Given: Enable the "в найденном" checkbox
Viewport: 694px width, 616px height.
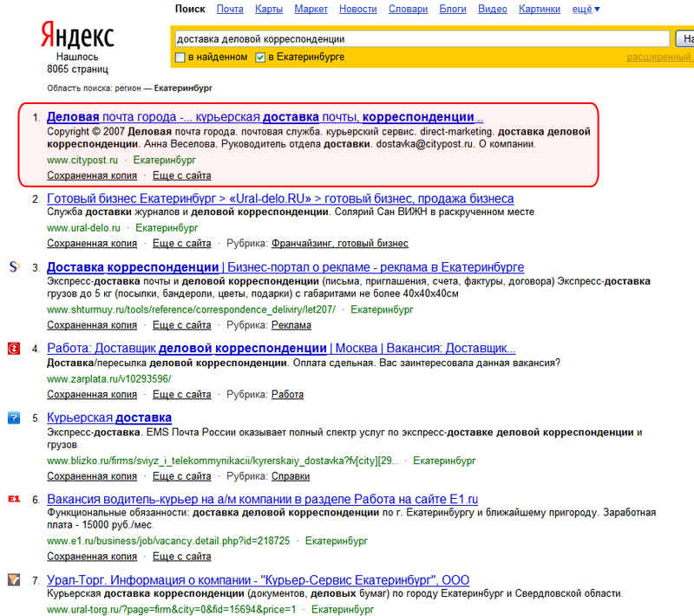Looking at the screenshot, I should [180, 57].
